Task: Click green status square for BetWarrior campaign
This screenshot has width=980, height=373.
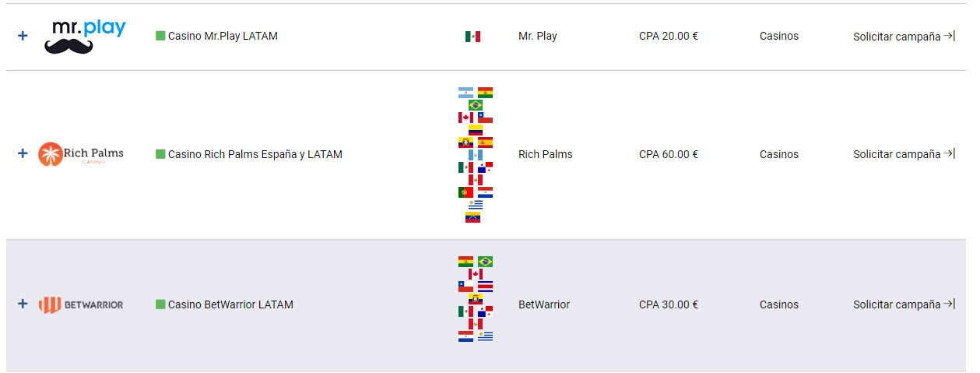Action: (x=160, y=304)
